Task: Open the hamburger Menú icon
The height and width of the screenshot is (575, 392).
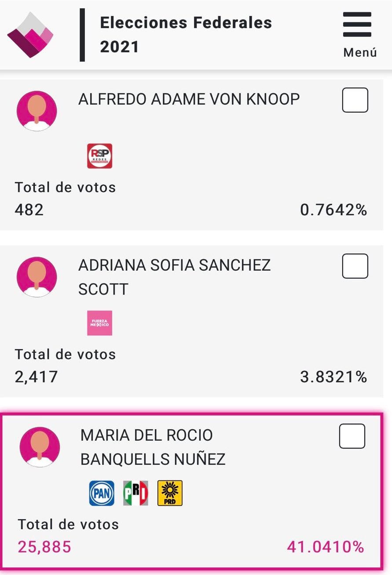Action: click(357, 25)
